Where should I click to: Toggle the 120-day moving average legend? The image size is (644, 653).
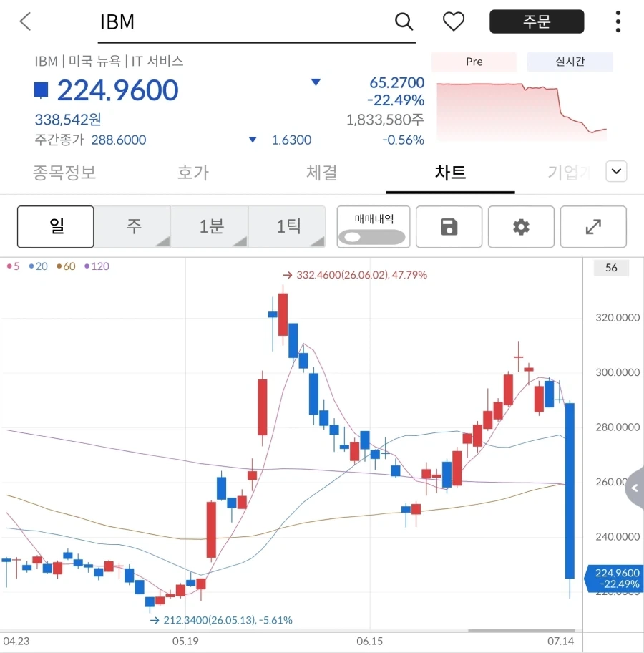(97, 266)
